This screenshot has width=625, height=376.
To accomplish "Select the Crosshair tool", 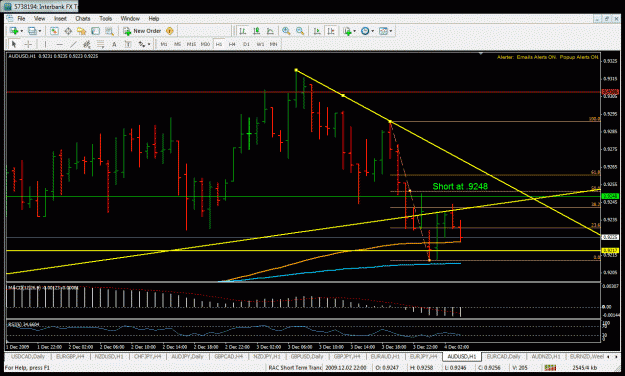I will 28,44.
